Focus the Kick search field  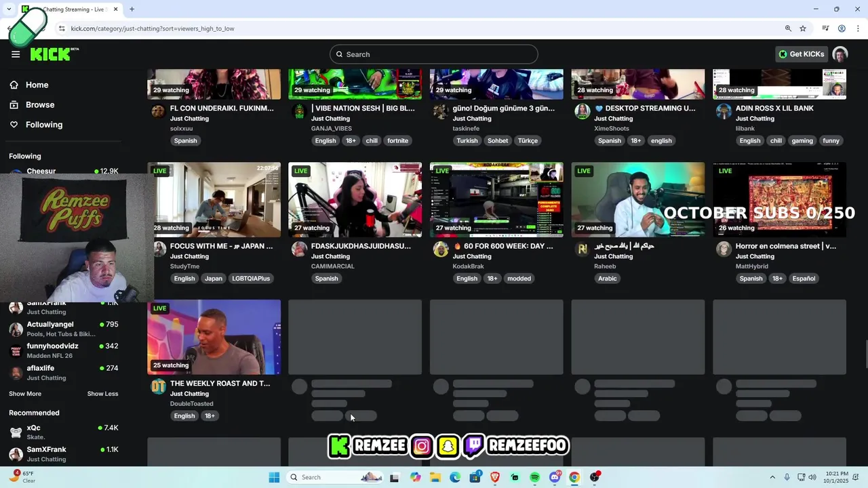pos(434,54)
